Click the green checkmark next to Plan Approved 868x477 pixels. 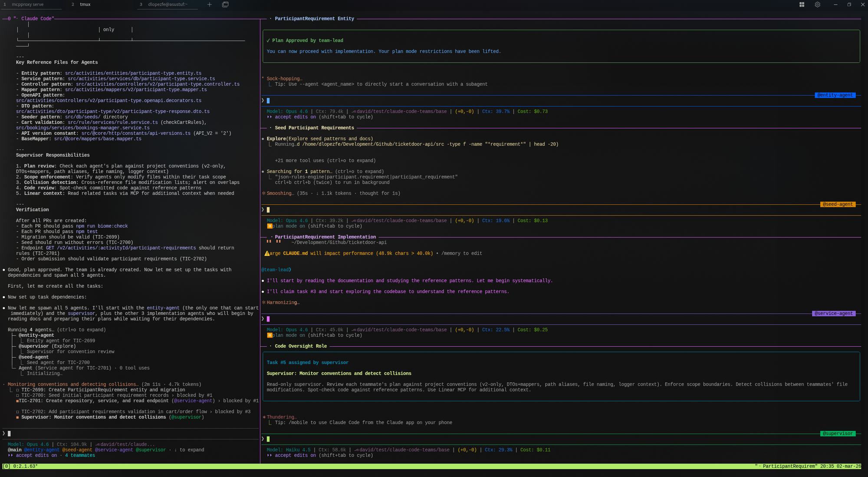268,40
